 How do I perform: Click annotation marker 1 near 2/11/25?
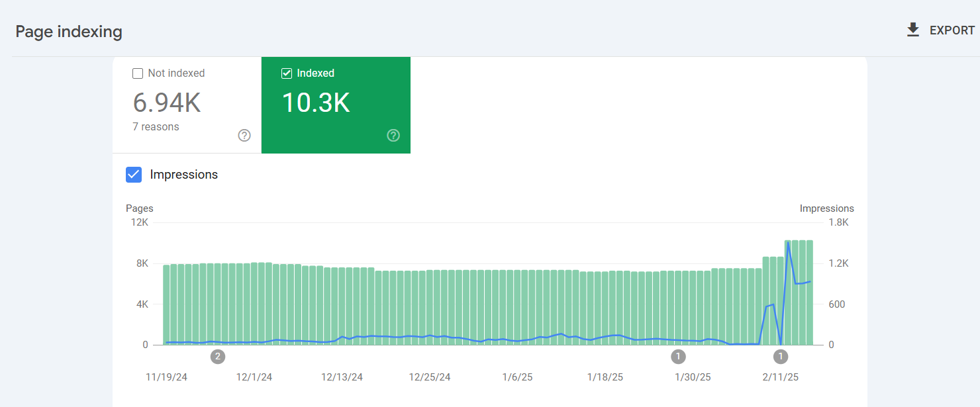781,357
